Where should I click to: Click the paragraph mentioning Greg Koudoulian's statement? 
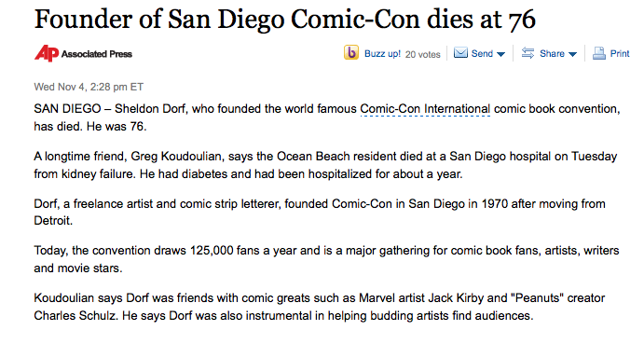tap(325, 165)
